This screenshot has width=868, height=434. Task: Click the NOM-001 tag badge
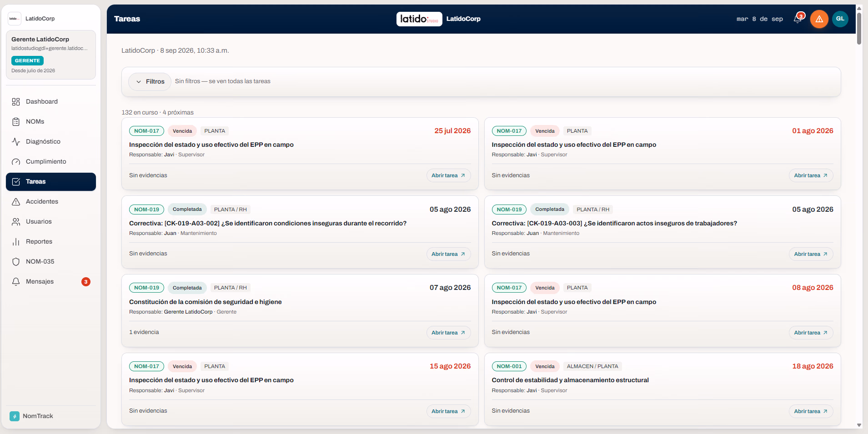pyautogui.click(x=509, y=366)
